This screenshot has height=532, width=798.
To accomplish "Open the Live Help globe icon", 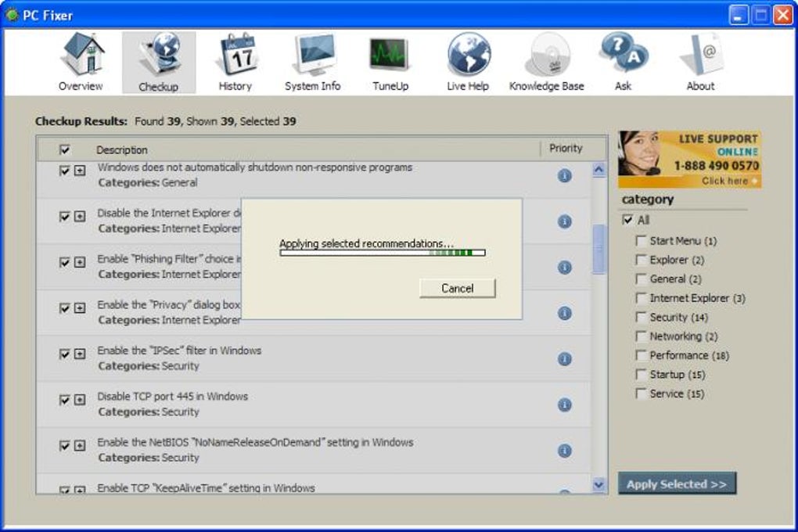I will coord(469,55).
